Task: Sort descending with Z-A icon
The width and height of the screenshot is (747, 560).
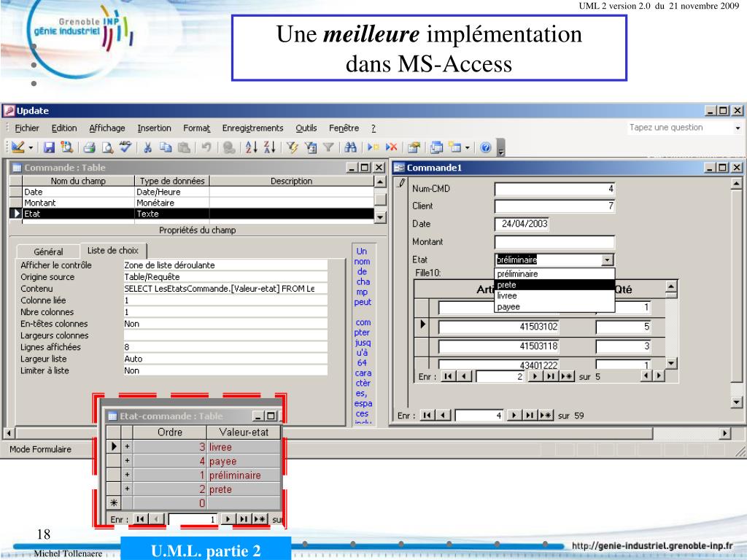Action: (269, 147)
